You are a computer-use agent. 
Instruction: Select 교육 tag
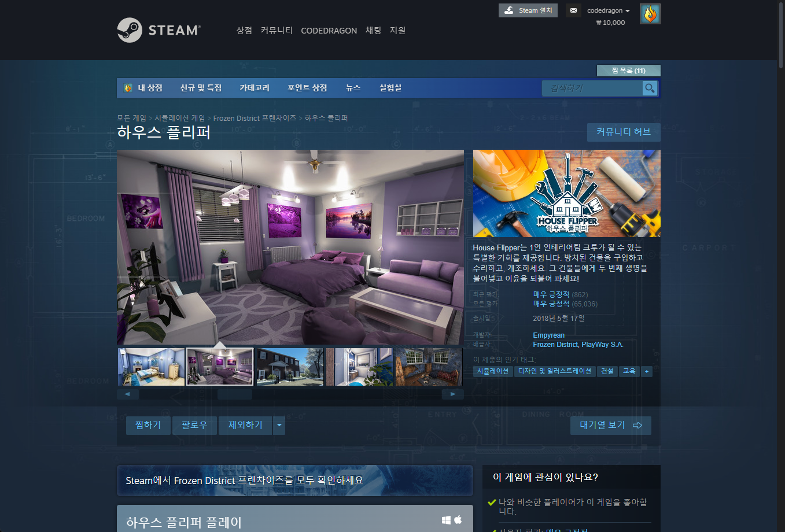629,371
